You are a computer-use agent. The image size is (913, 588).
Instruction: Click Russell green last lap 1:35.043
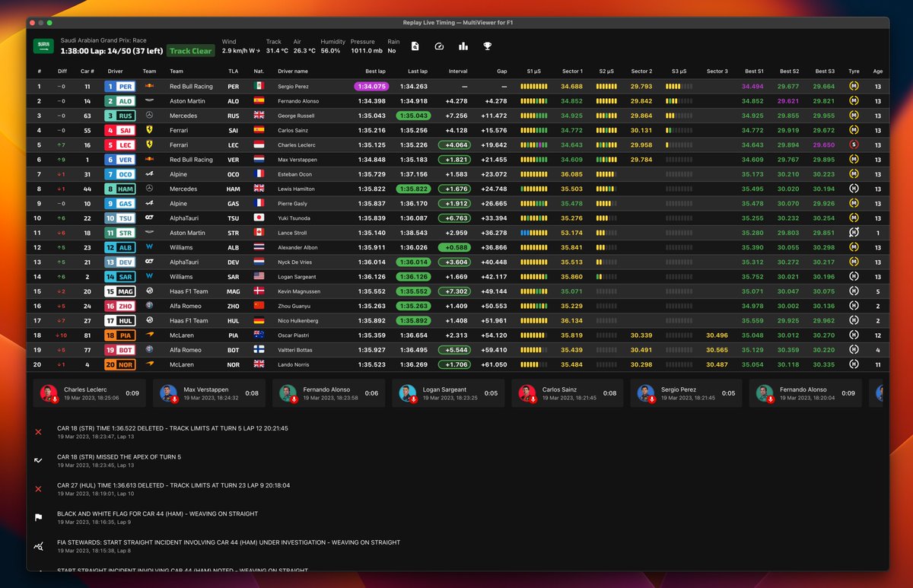click(413, 116)
